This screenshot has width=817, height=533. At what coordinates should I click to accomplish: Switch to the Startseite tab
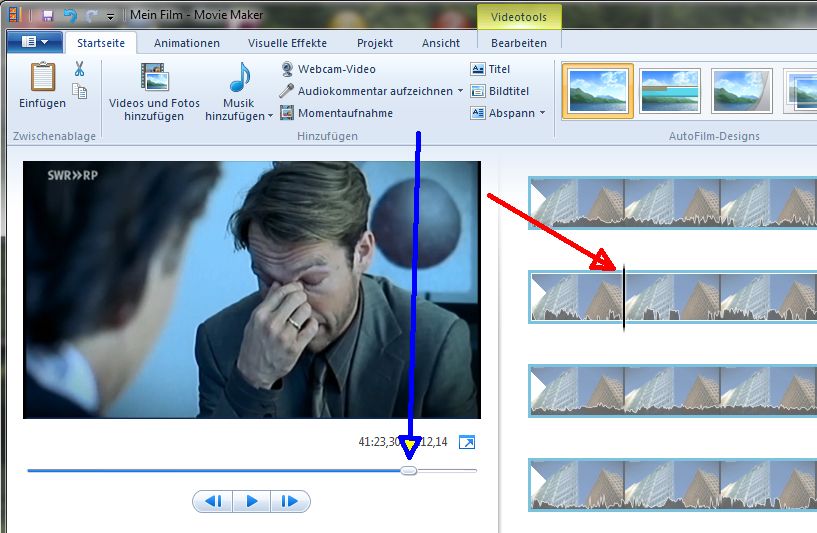[x=101, y=43]
